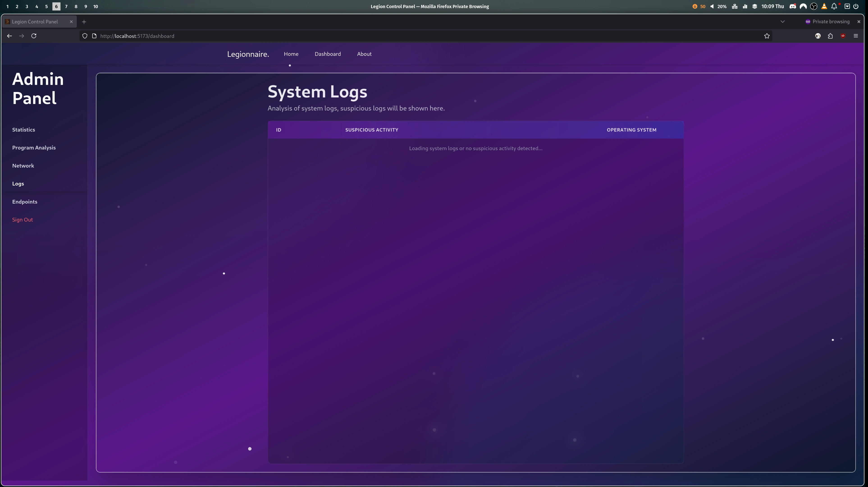Image resolution: width=868 pixels, height=487 pixels.
Task: Bookmark the page with the star icon
Action: pyautogui.click(x=767, y=36)
